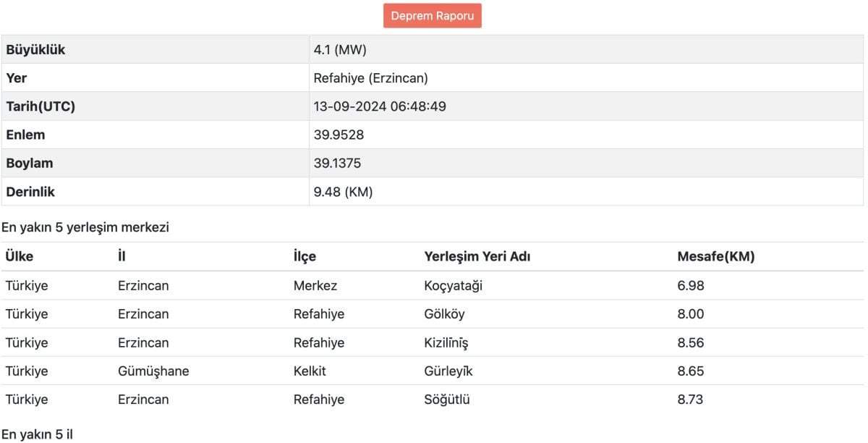
Task: Click the Deprem Raporu button
Action: coord(432,16)
